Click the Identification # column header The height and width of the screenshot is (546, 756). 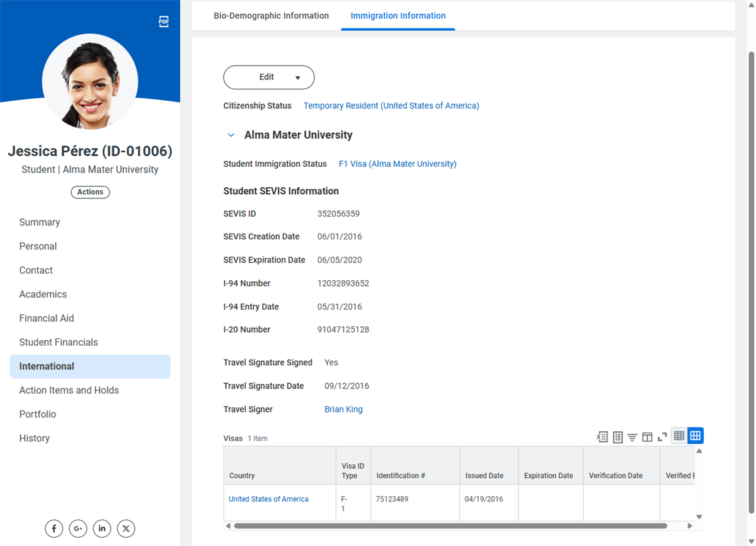click(x=415, y=465)
